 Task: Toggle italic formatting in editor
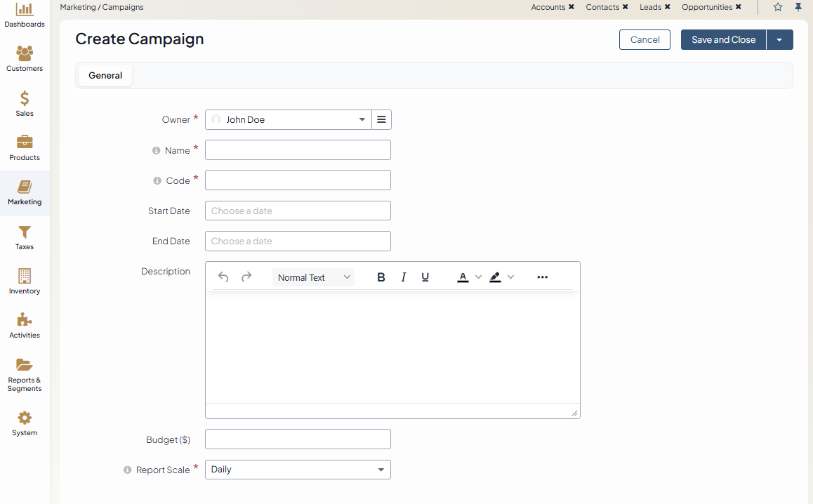pyautogui.click(x=404, y=277)
